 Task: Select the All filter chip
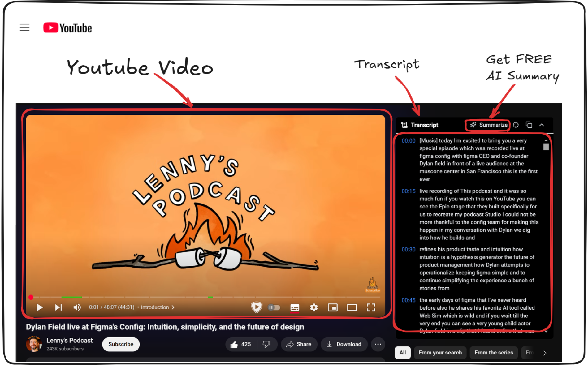click(403, 353)
